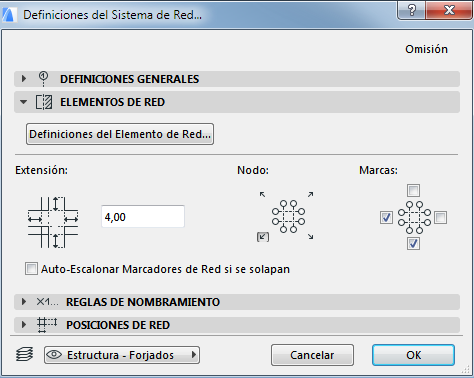Open Definiciones del Elemento de Red
The image size is (474, 378).
coord(120,134)
